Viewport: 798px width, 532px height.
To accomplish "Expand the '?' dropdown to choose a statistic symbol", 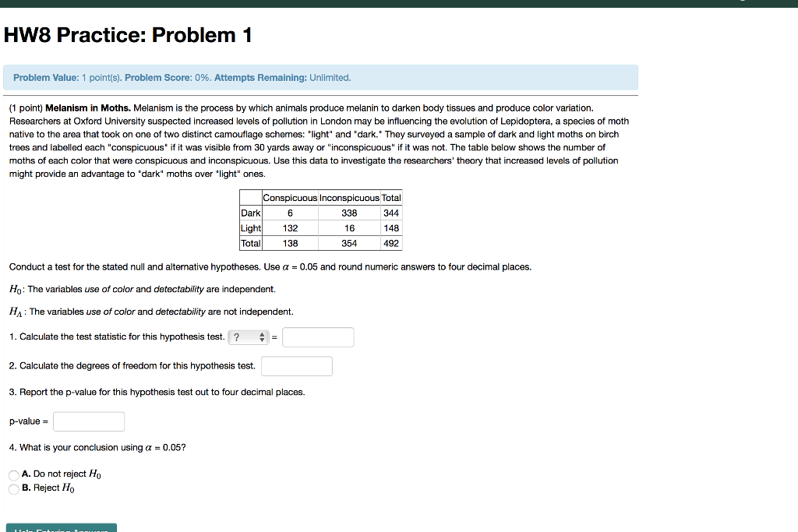I will pyautogui.click(x=249, y=336).
